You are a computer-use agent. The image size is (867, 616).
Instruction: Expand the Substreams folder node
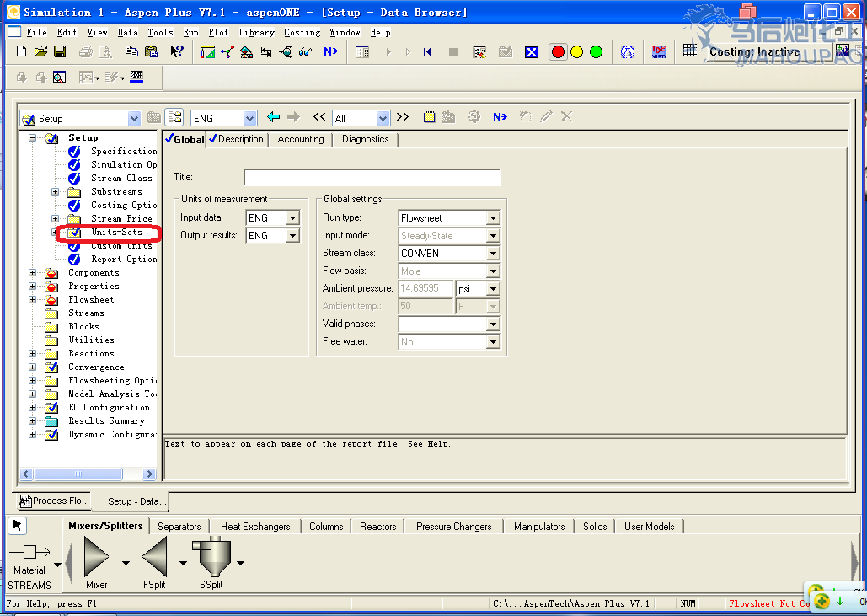(x=56, y=192)
